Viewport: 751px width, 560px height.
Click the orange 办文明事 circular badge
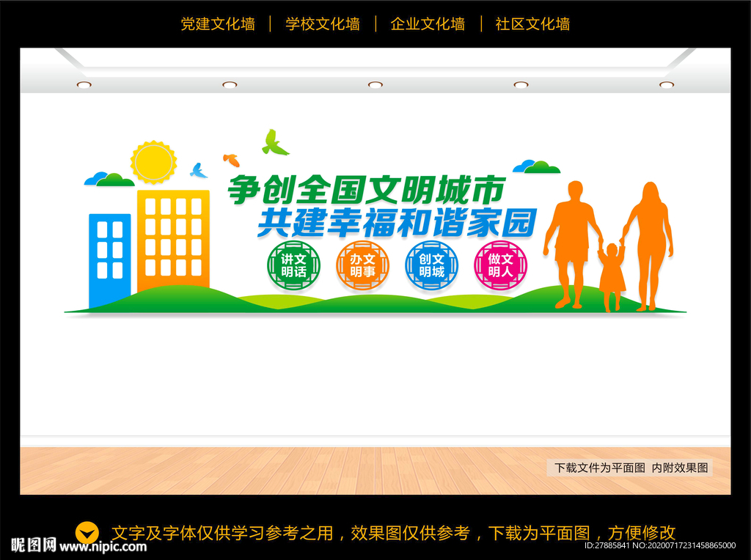[x=362, y=265]
